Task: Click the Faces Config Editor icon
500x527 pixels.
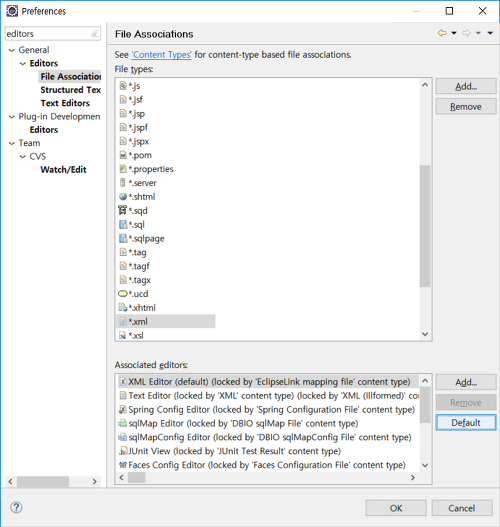Action: pos(123,465)
